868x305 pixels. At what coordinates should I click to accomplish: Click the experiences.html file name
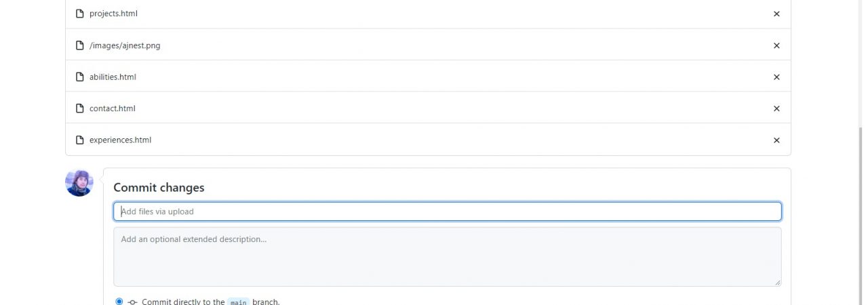click(x=120, y=140)
